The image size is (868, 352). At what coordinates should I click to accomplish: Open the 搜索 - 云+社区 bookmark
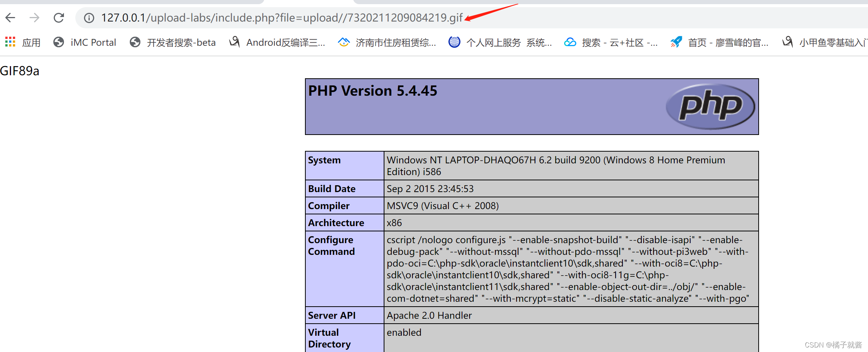[x=611, y=42]
